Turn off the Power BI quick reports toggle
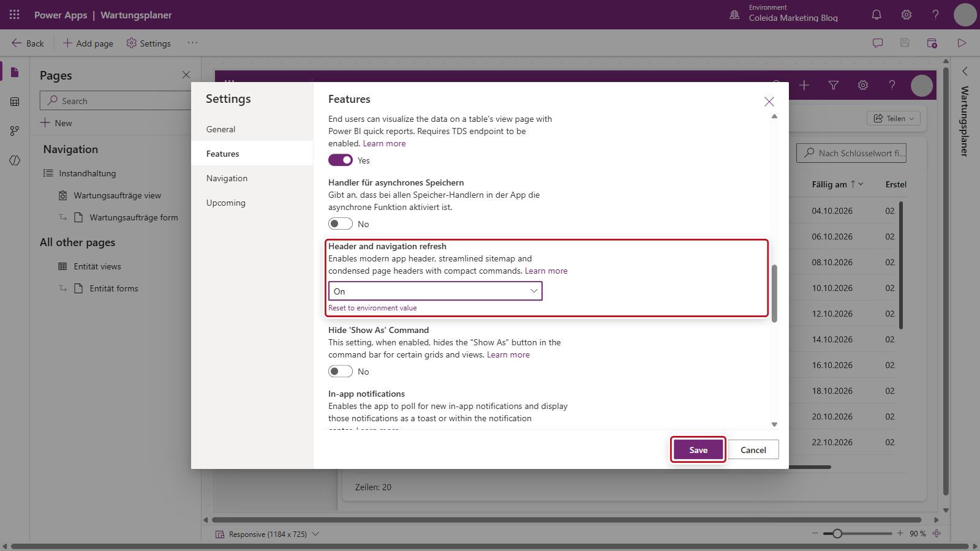 pos(341,160)
